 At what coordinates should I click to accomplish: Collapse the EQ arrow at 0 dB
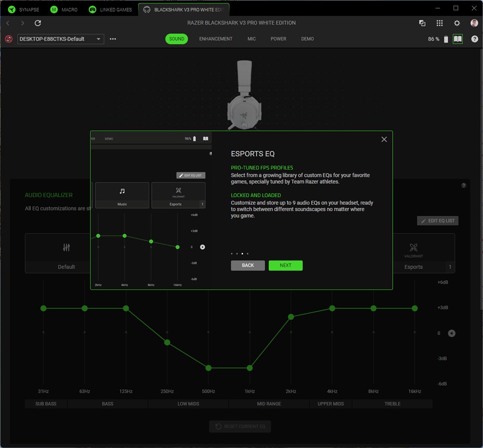point(452,333)
